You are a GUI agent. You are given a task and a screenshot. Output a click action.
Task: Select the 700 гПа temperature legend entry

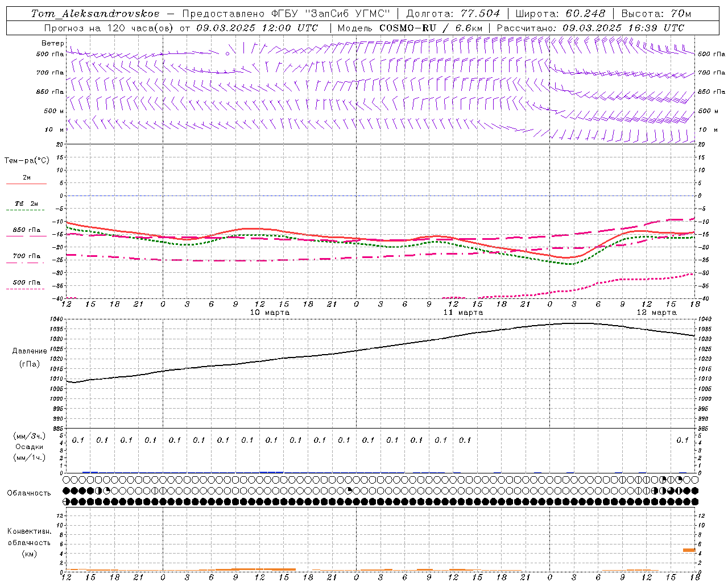pyautogui.click(x=26, y=256)
